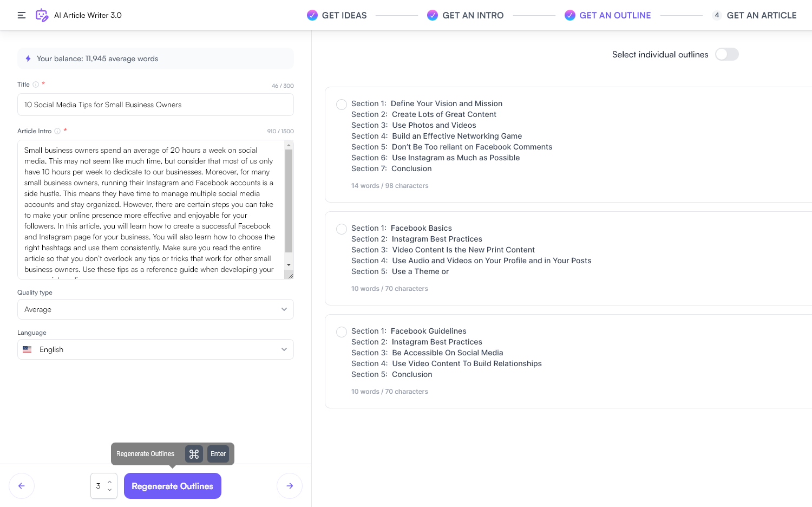The width and height of the screenshot is (812, 507).
Task: Click the forward arrow near Regenerate Outlines
Action: (x=290, y=486)
